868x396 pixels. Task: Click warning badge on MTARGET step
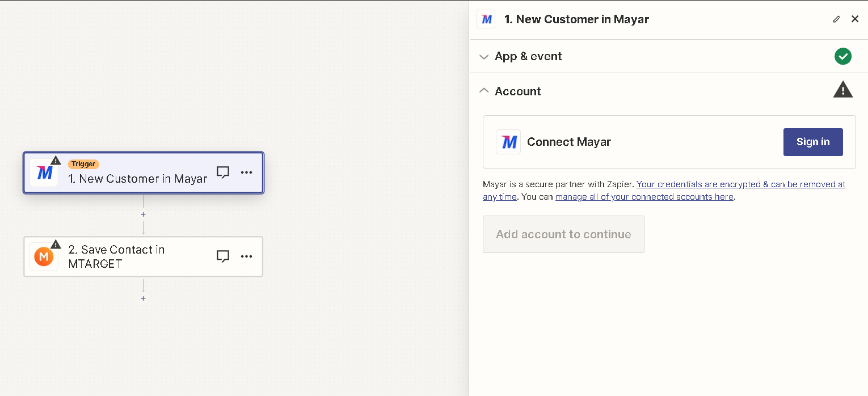pyautogui.click(x=56, y=244)
